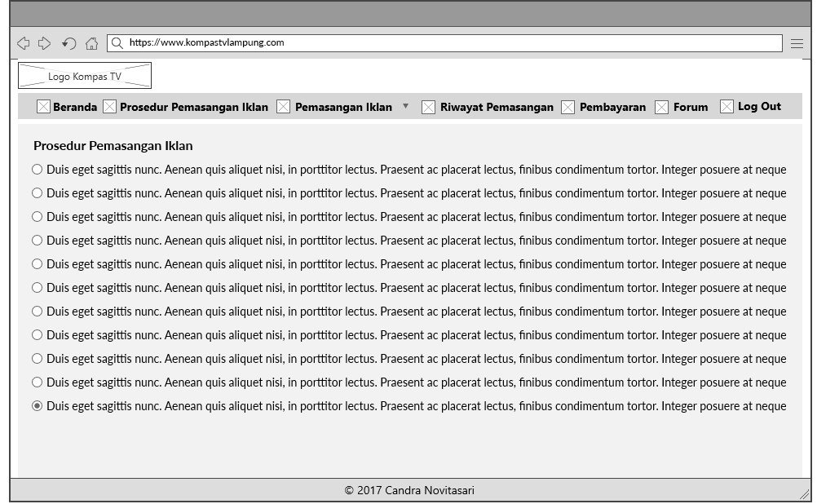
Task: Go to Prosedur Pemasangan Iklan menu
Action: [x=194, y=107]
